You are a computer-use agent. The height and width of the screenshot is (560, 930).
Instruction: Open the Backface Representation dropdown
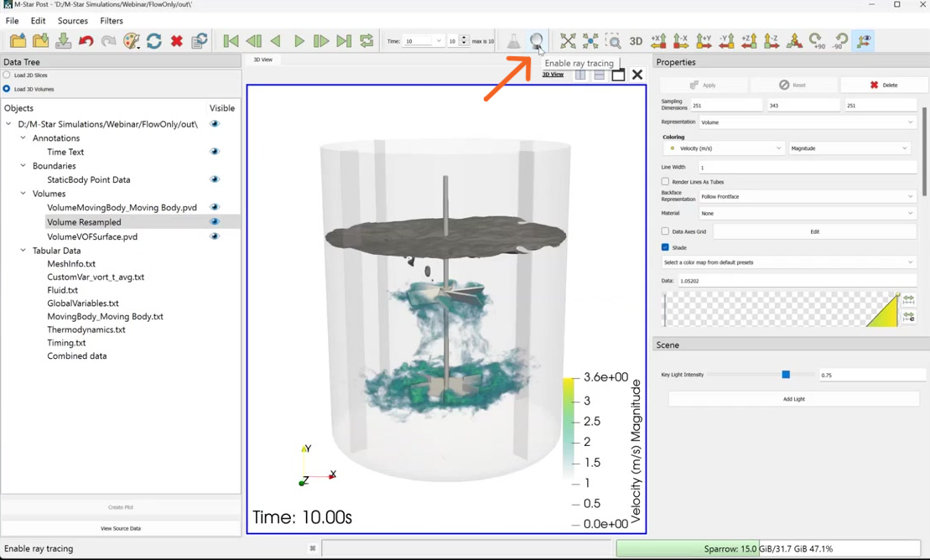[x=808, y=196]
